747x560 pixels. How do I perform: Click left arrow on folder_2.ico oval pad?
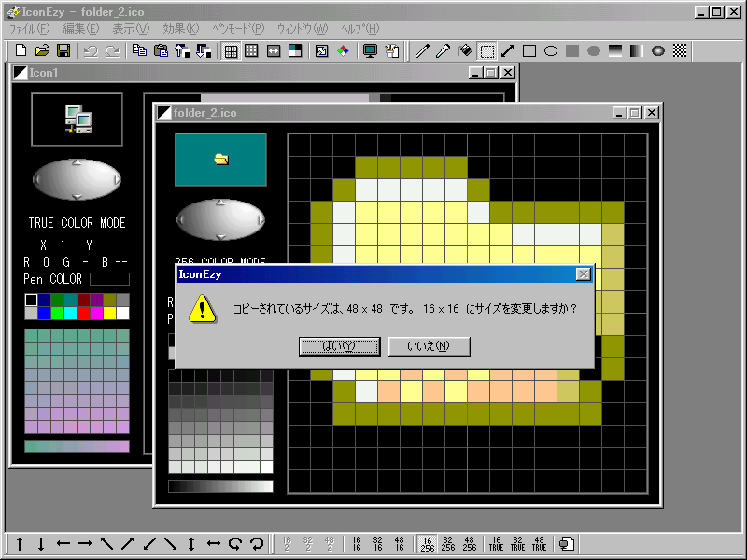(180, 219)
